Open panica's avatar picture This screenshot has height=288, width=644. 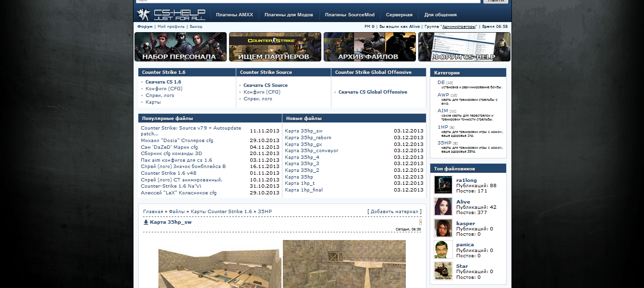pos(443,249)
